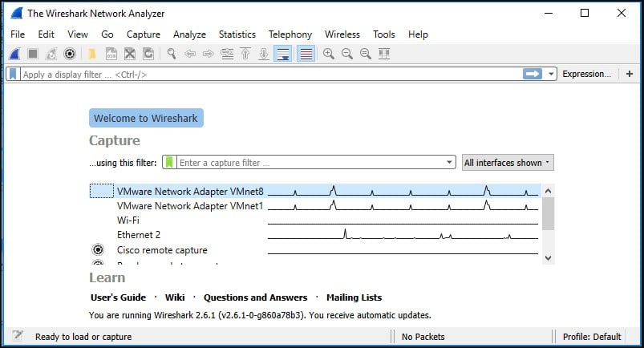Expand All interfaces shown dropdown

point(508,163)
